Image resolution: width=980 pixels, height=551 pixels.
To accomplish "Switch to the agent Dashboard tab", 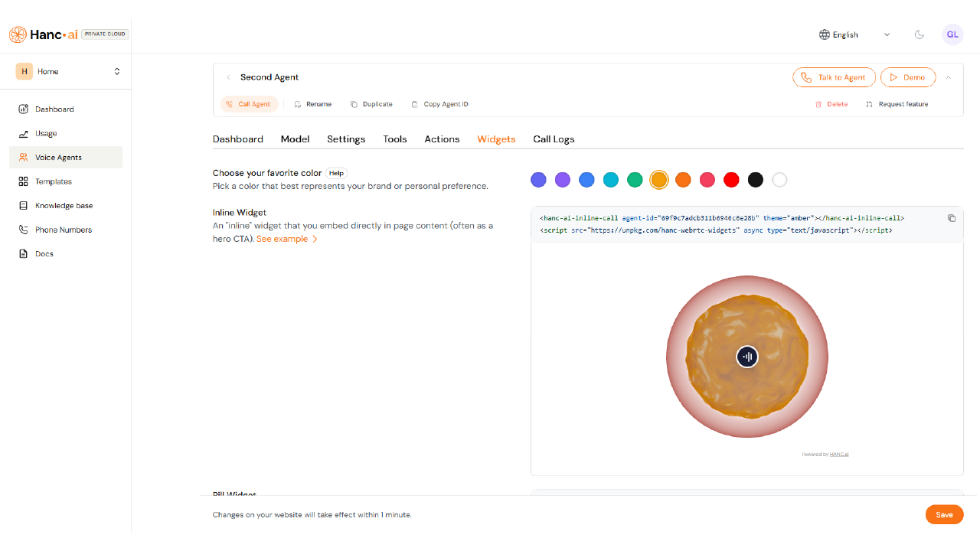I will tap(238, 139).
